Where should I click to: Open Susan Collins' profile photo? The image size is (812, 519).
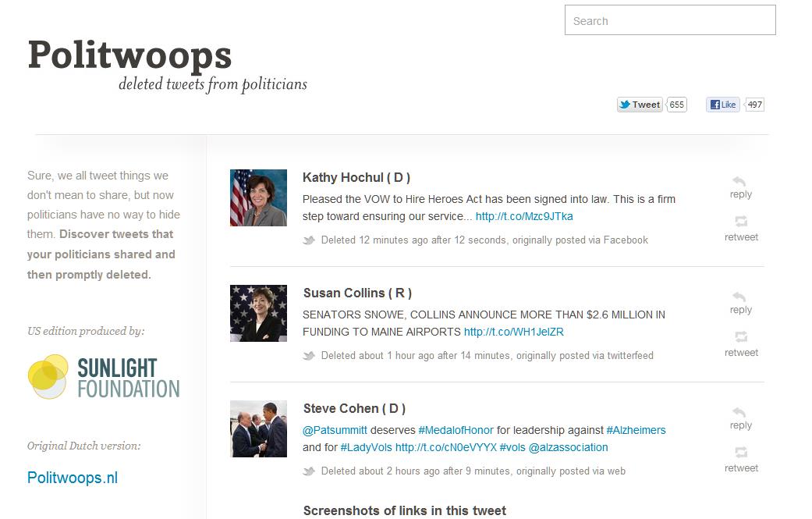258,313
